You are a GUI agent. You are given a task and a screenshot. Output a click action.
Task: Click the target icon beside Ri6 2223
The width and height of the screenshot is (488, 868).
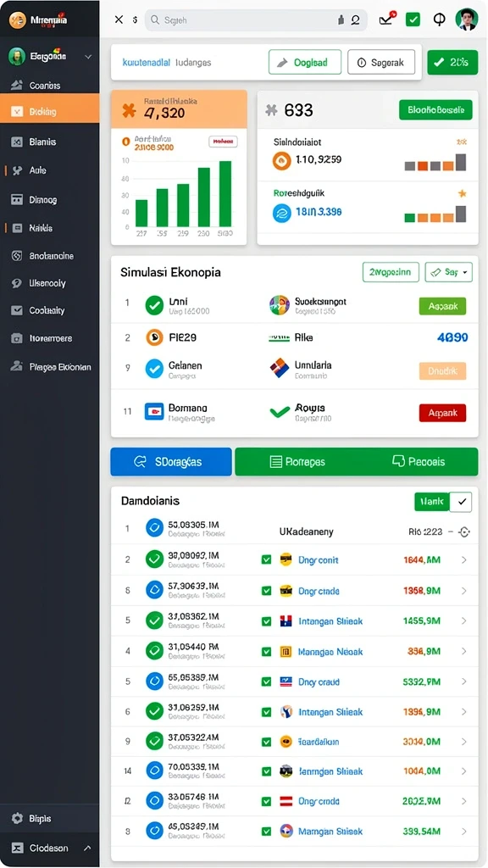click(464, 532)
